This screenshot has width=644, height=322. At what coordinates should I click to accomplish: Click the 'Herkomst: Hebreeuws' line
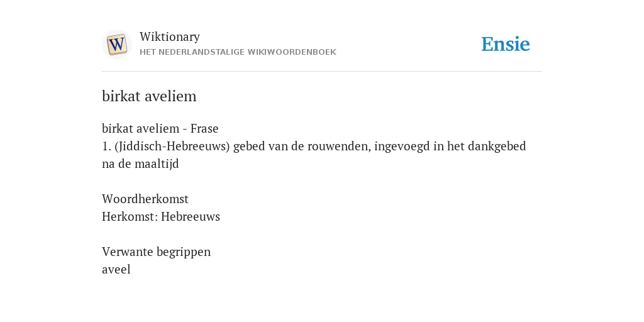[x=161, y=216]
